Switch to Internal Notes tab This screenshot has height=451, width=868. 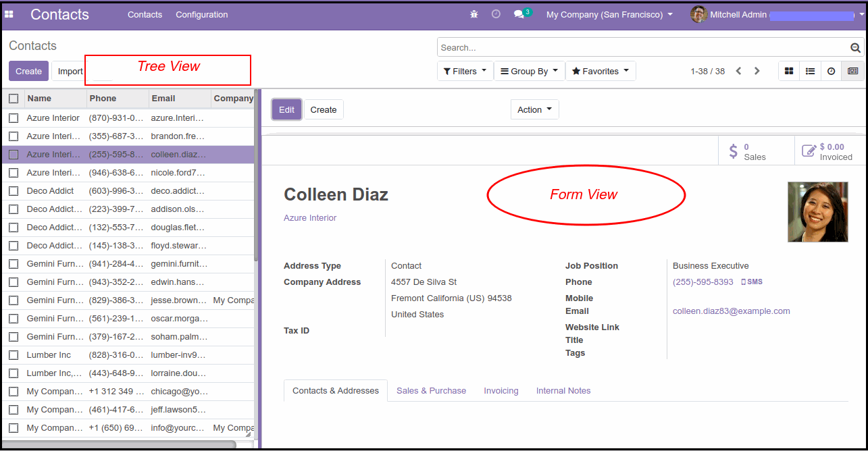pos(563,390)
